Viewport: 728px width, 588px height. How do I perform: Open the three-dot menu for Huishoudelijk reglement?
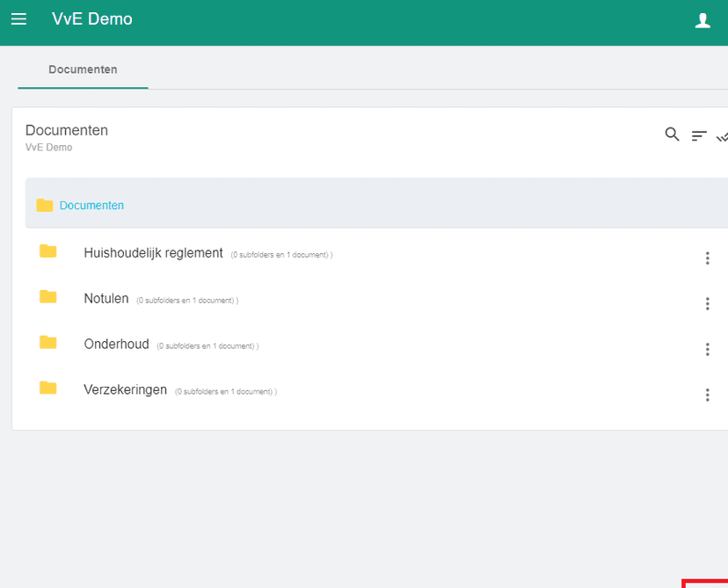[x=708, y=258]
